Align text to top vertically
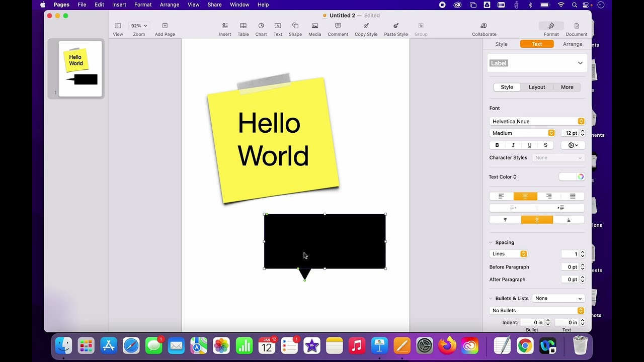Viewport: 644px width, 362px height. pyautogui.click(x=505, y=220)
